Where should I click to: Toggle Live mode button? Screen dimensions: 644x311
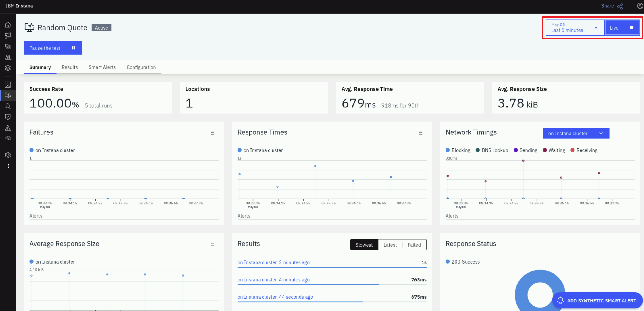(622, 28)
